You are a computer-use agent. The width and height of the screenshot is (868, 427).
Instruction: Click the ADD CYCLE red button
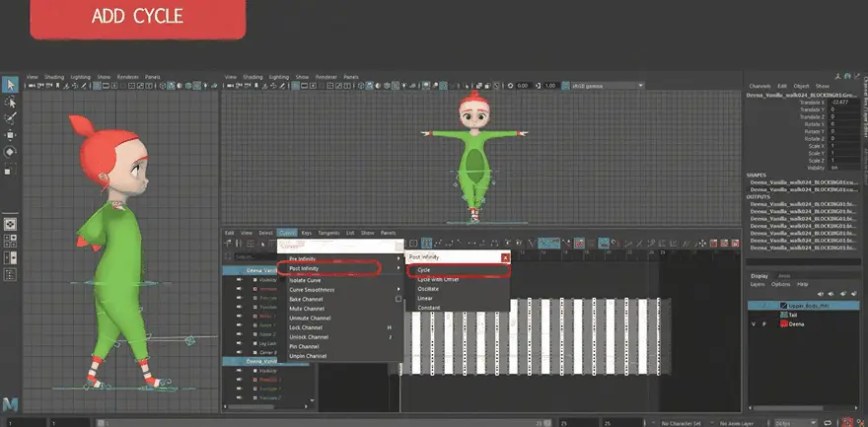click(137, 18)
